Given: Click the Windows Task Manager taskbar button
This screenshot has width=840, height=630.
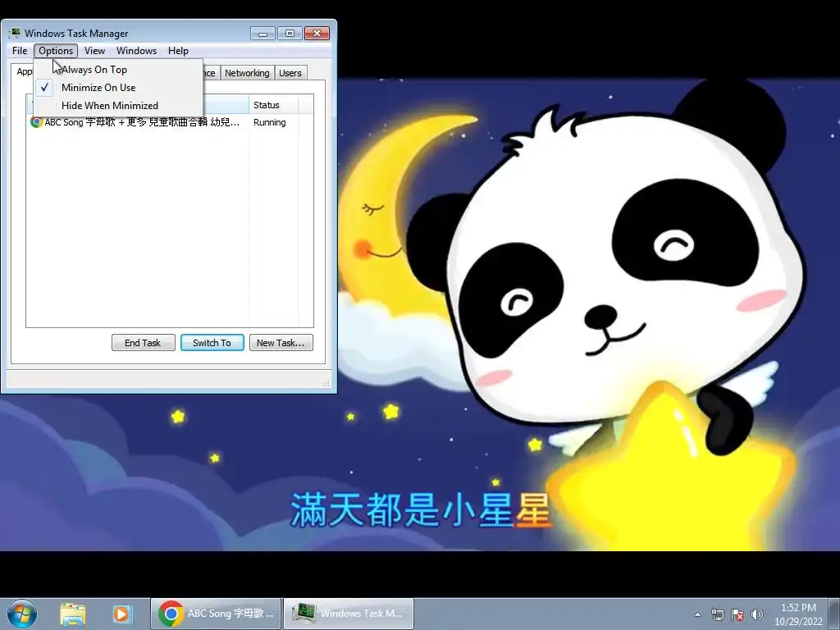Looking at the screenshot, I should 349,614.
